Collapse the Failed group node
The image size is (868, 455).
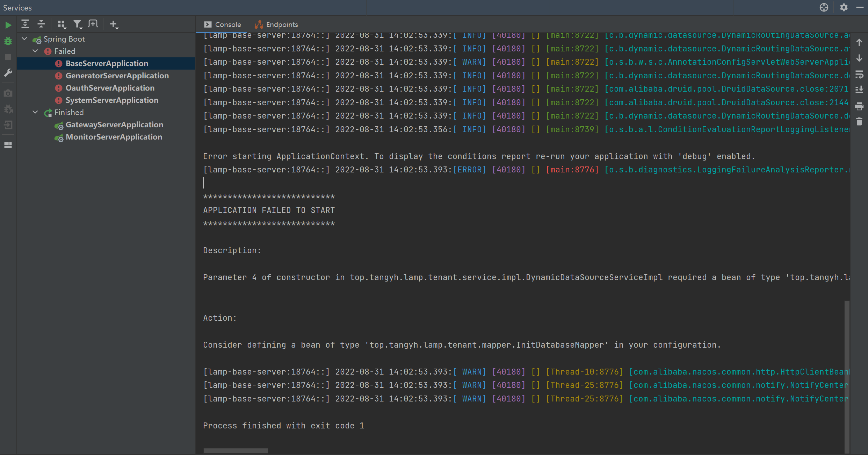pyautogui.click(x=35, y=51)
